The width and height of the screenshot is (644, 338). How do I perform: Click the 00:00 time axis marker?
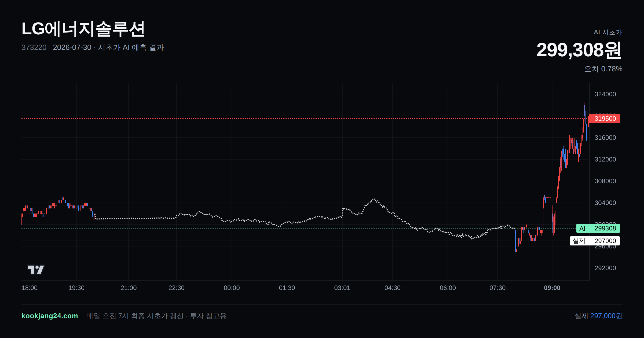[x=232, y=288]
